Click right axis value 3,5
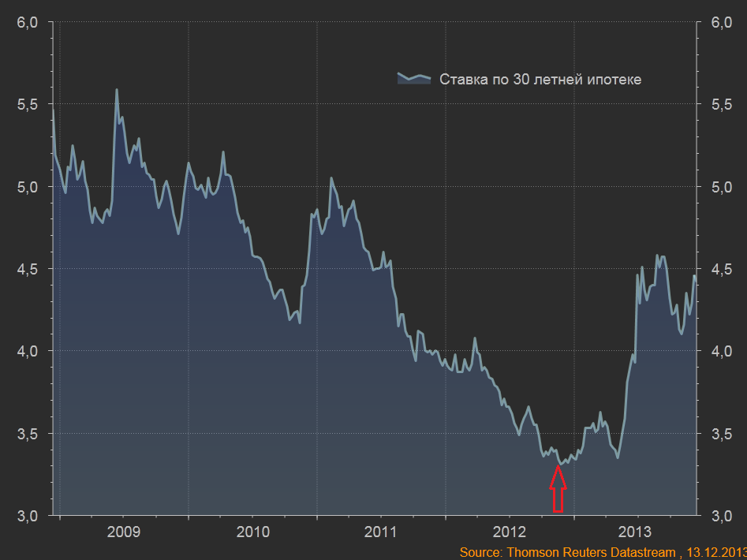 (x=721, y=434)
